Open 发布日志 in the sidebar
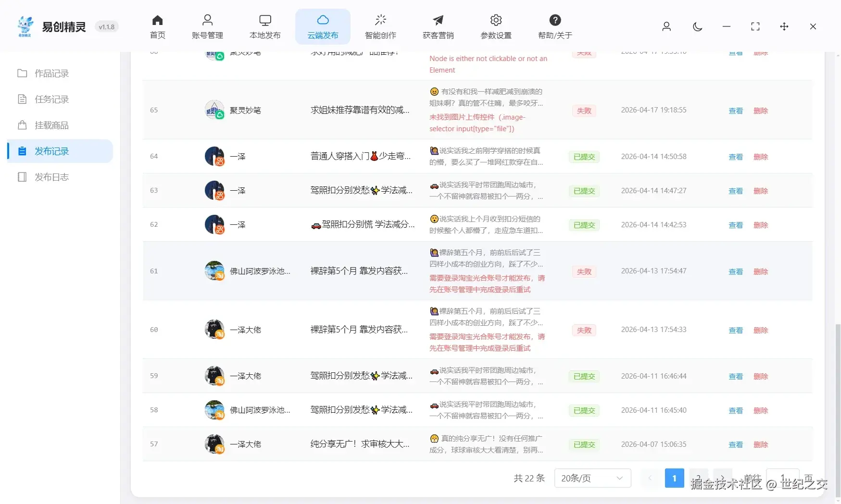Image resolution: width=841 pixels, height=504 pixels. point(60,177)
